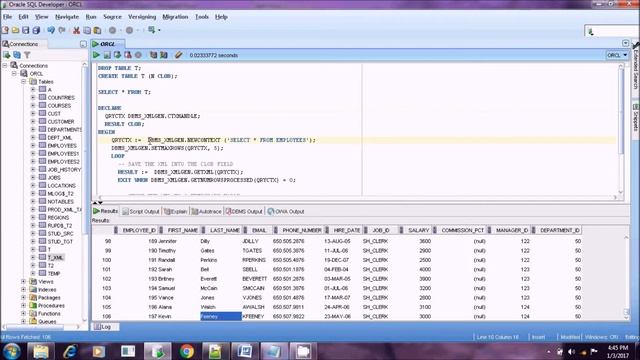Screen dimensions: 640x360
Task: Click the LAST_NAME column header
Action: [x=224, y=230]
